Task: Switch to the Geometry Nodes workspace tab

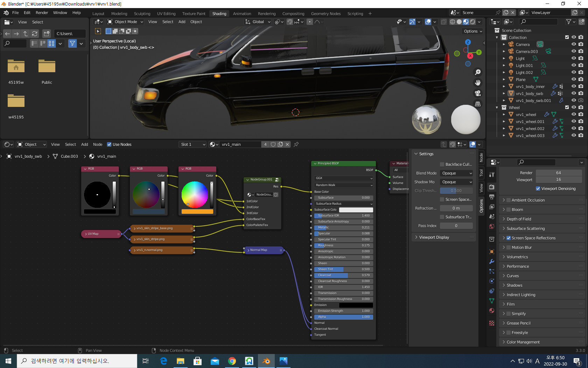Action: click(325, 14)
